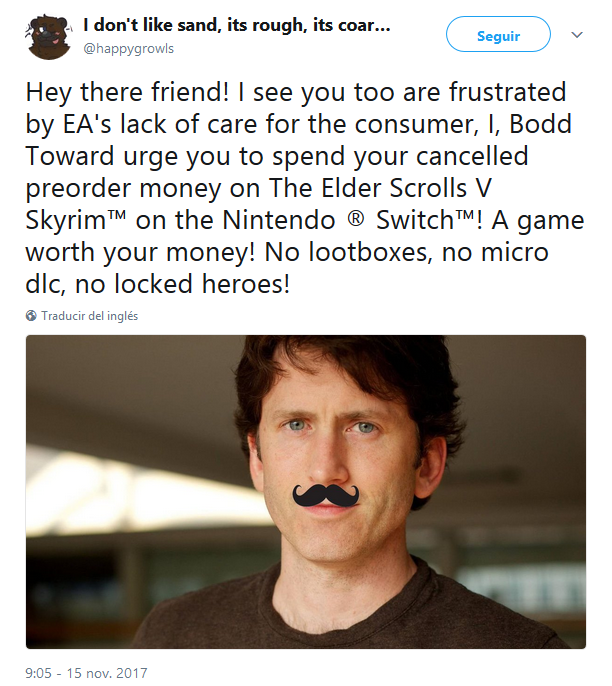Click the globe icon beside Traducir
The height and width of the screenshot is (686, 612).
pyautogui.click(x=31, y=315)
